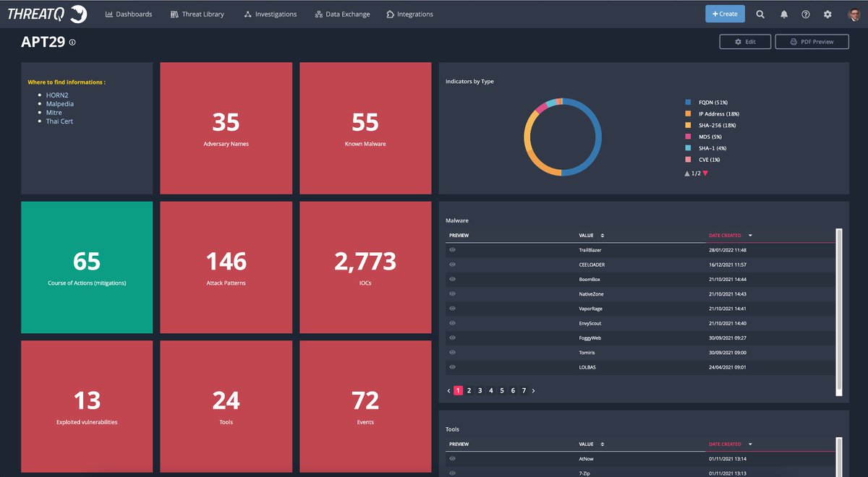Open the Thai Cert link
The image size is (868, 477).
[x=60, y=121]
